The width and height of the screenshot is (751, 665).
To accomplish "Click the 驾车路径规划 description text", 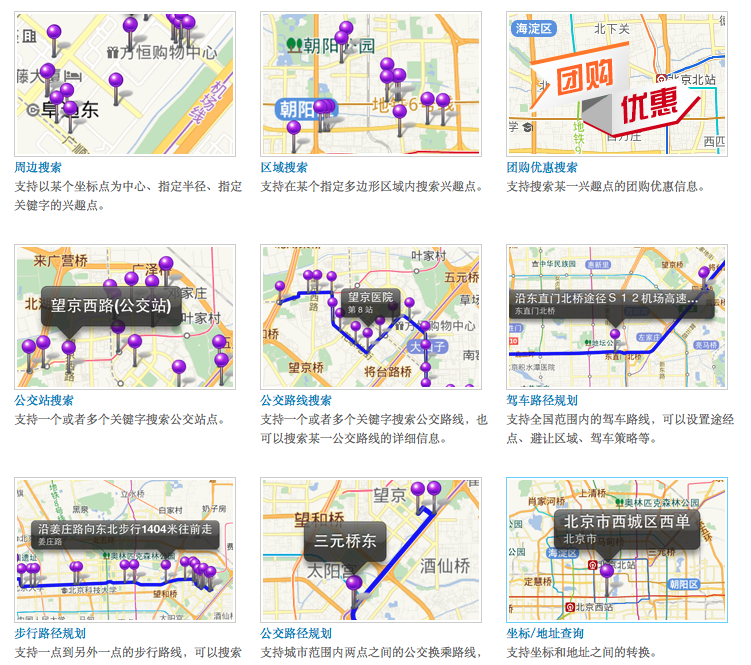I will tap(620, 429).
